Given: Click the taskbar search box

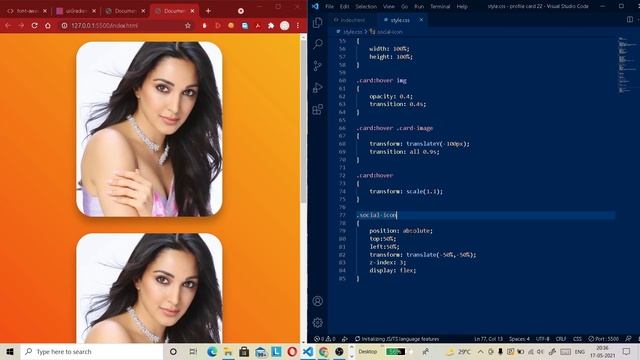Looking at the screenshot, I should 92,351.
